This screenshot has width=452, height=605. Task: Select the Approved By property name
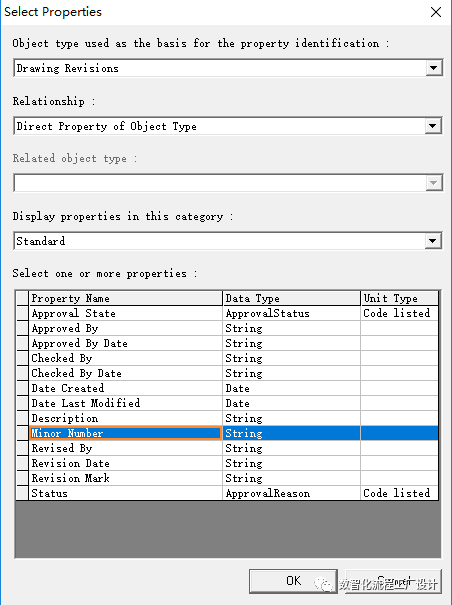tap(126, 328)
